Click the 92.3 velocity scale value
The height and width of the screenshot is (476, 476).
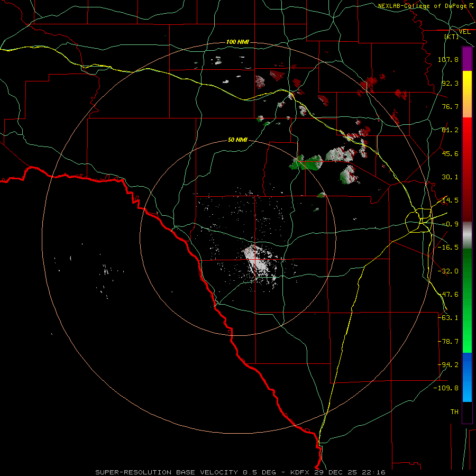click(450, 83)
